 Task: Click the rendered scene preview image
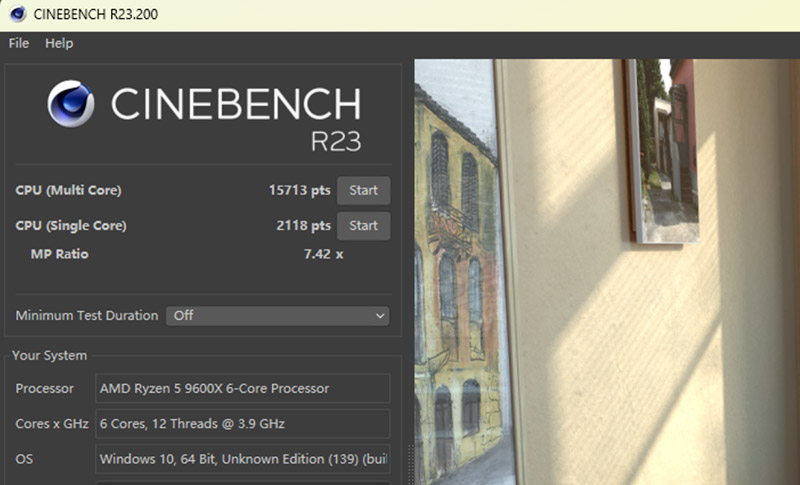(x=607, y=272)
